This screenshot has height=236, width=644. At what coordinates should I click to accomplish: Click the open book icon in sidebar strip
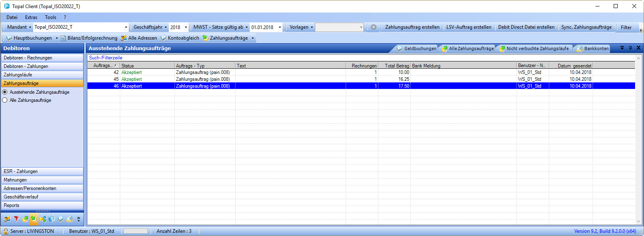(x=61, y=219)
